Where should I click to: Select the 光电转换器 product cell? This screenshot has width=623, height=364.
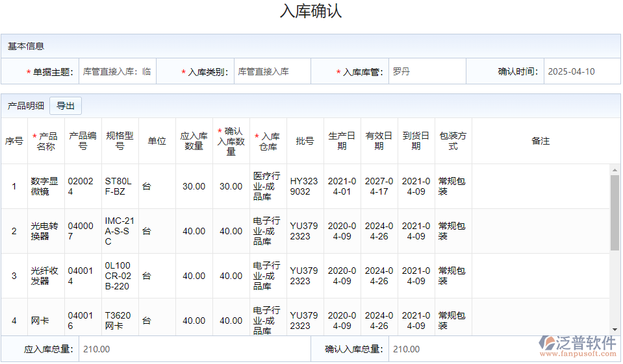pos(45,231)
